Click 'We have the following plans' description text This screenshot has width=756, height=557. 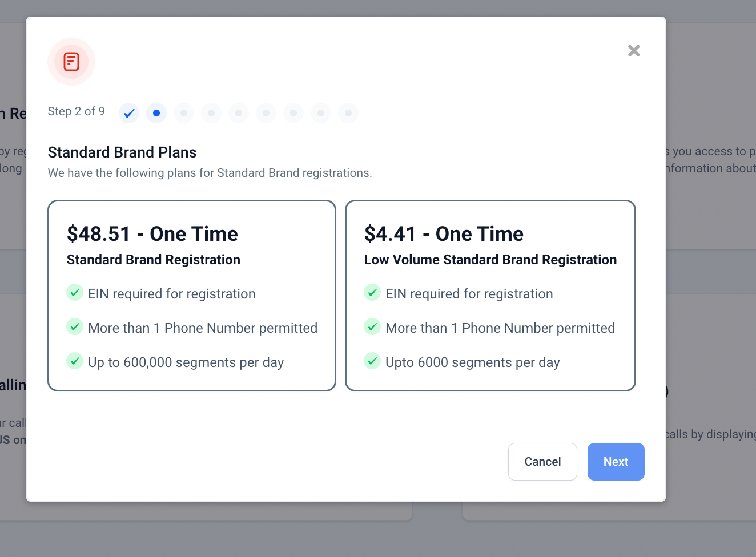coord(210,173)
